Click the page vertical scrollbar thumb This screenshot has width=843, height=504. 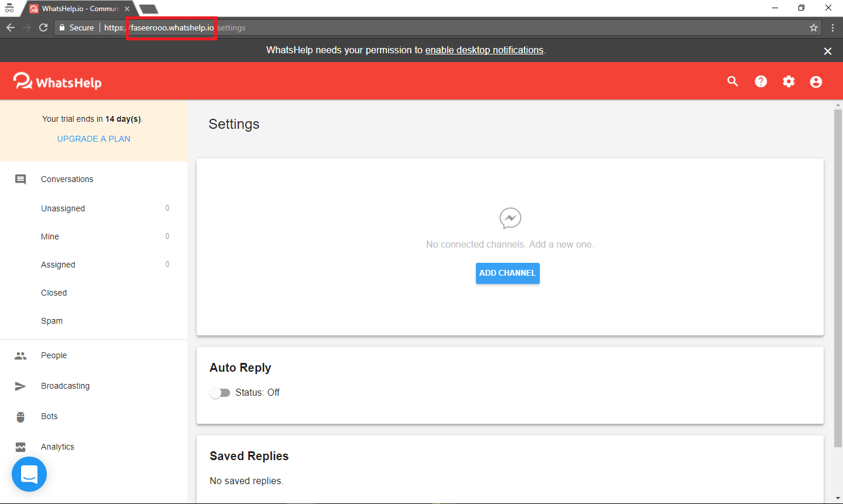pyautogui.click(x=838, y=278)
